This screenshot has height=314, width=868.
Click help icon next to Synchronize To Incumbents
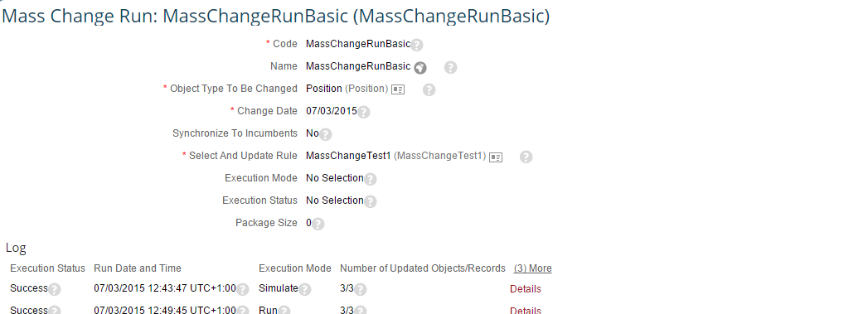pos(326,134)
